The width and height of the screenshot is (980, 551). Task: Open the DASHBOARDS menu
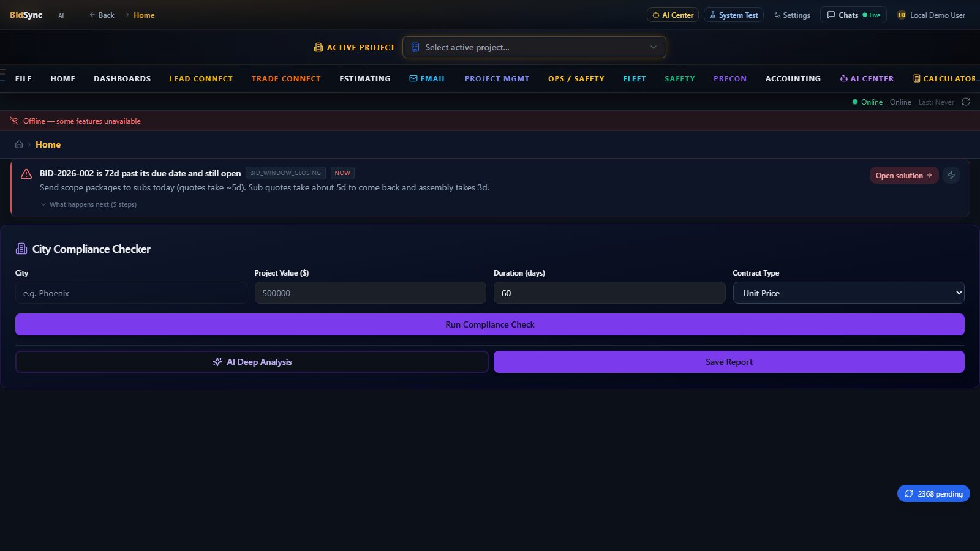point(122,78)
